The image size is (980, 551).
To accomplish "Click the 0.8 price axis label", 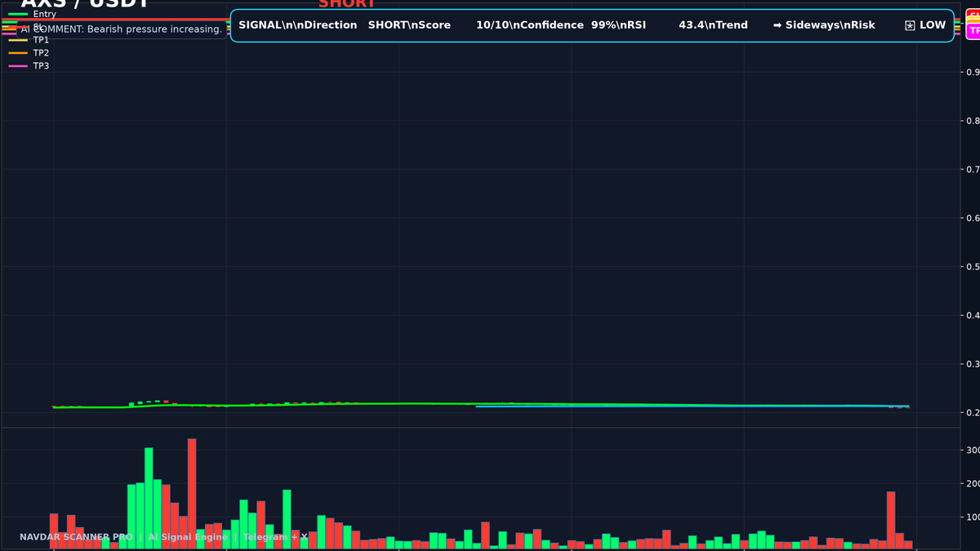I will point(973,121).
